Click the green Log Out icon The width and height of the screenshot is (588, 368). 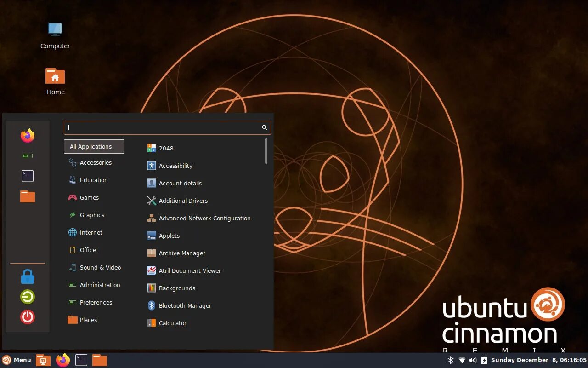coord(28,297)
